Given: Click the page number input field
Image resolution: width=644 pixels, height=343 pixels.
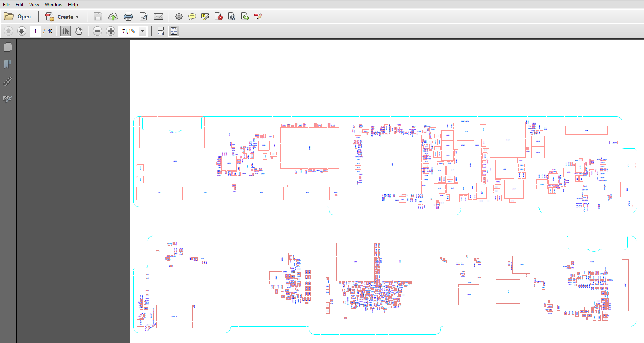Looking at the screenshot, I should [x=35, y=31].
